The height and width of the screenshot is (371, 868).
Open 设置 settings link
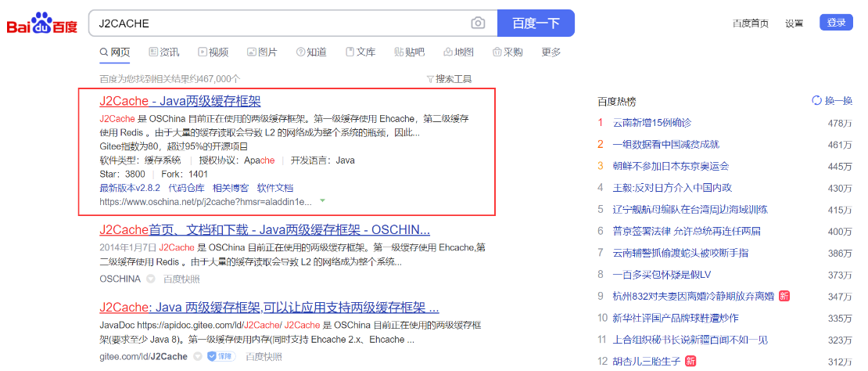click(x=794, y=23)
